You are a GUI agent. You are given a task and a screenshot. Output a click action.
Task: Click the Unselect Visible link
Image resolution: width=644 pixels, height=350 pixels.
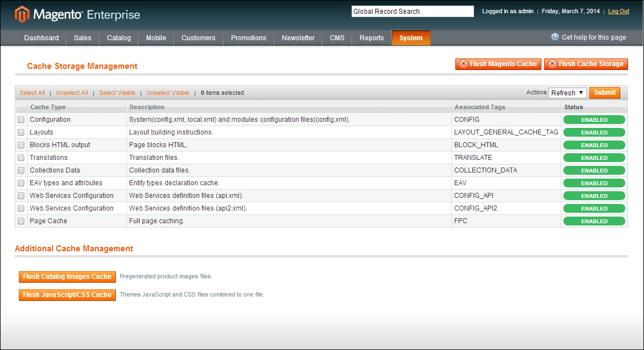point(168,93)
